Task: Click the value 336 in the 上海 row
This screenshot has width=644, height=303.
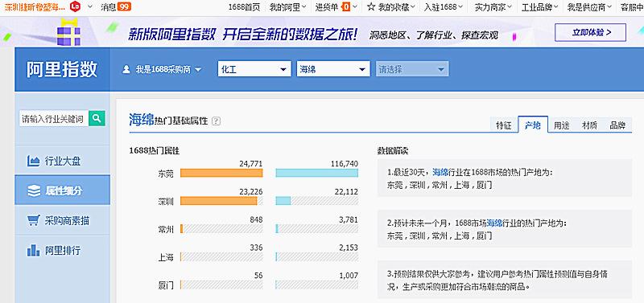Action: click(256, 248)
